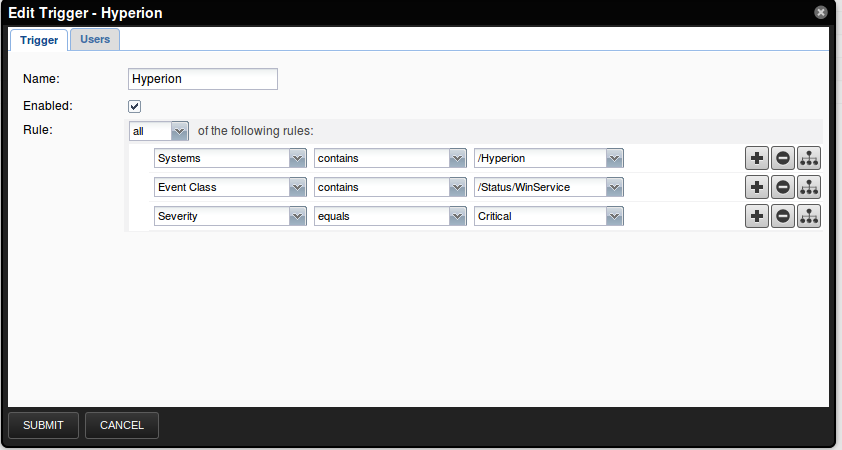Click the Submit button
The width and height of the screenshot is (842, 450).
[x=43, y=425]
